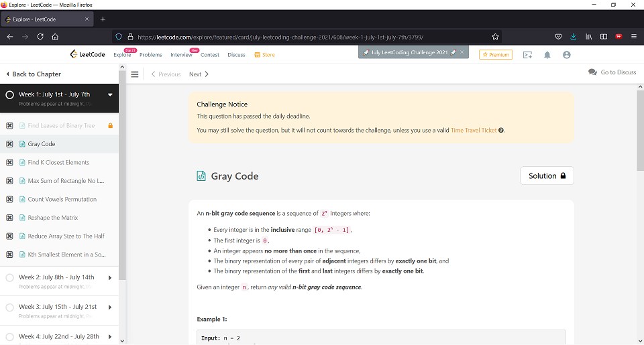This screenshot has width=644, height=345.
Task: Open the Discuss menu item
Action: tap(237, 55)
